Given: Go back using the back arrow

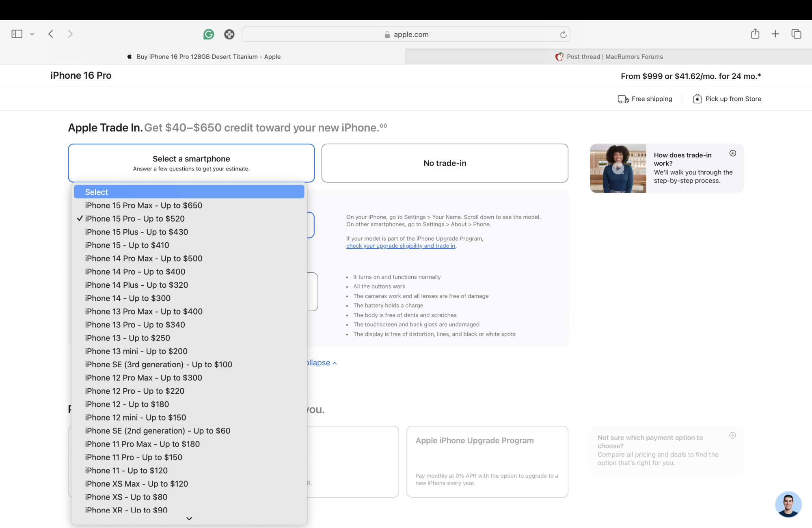Looking at the screenshot, I should pos(51,34).
